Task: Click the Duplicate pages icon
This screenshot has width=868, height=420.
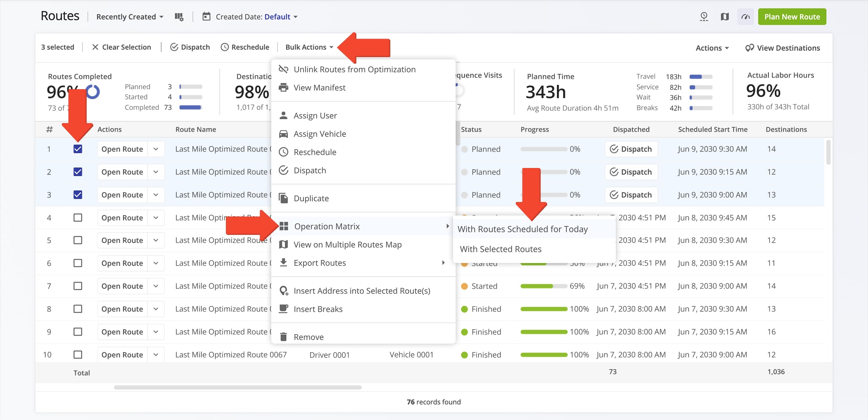Action: coord(284,198)
